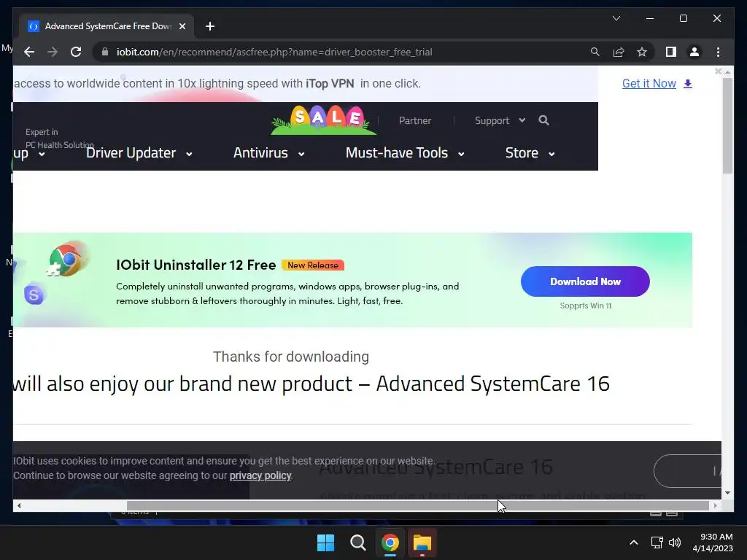
Task: Click the Thanks for downloading heading
Action: pos(290,357)
